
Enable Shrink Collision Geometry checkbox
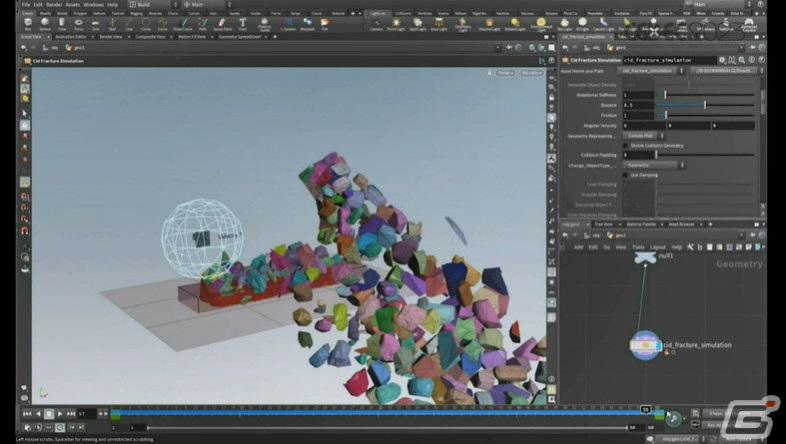[x=625, y=145]
